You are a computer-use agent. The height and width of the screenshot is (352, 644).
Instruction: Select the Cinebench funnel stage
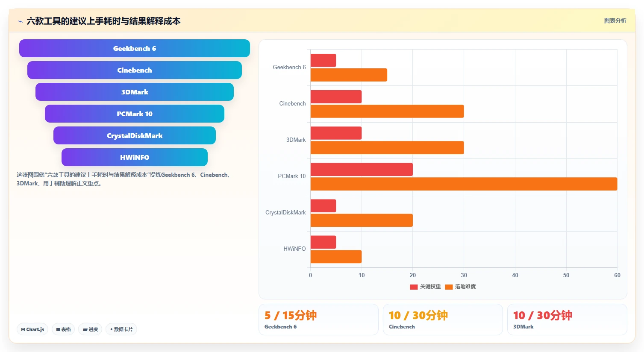tap(135, 70)
